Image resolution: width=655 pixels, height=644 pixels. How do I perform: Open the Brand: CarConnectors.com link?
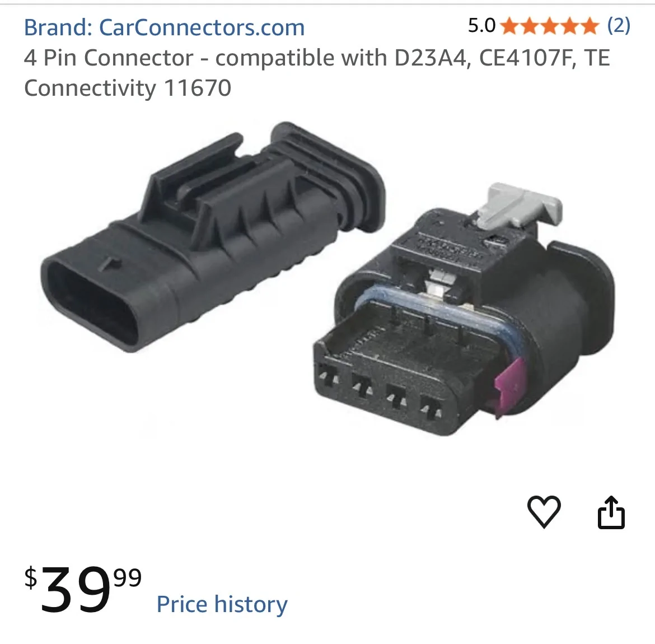(x=164, y=27)
